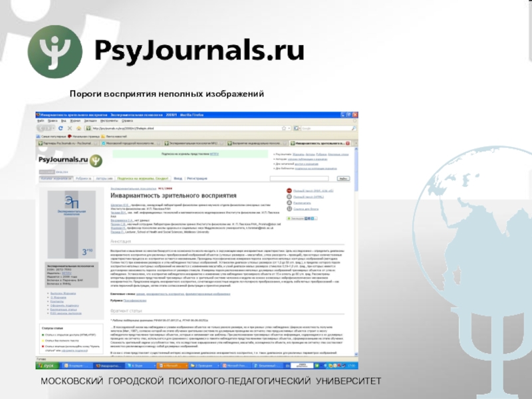
Task: Click the Подписка на журналы. Скидки! link
Action: (x=142, y=178)
